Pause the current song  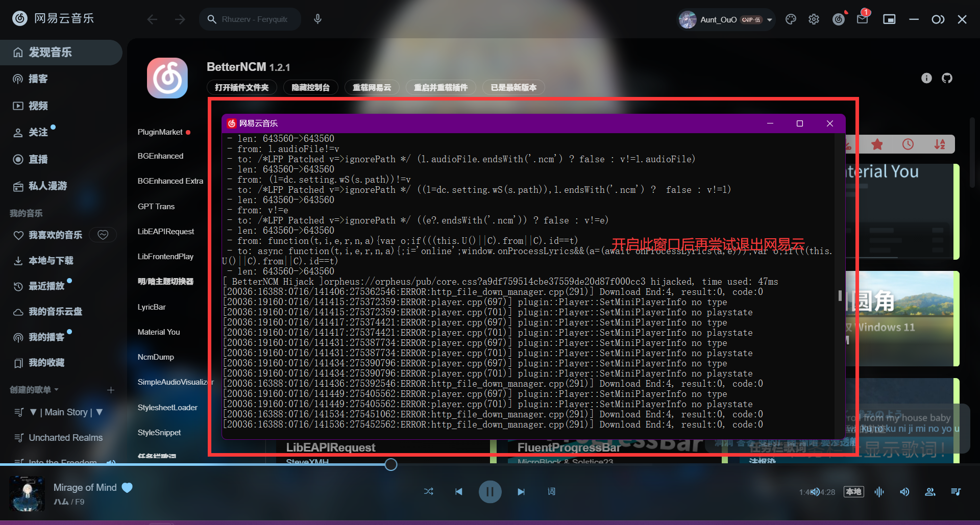[x=489, y=492]
